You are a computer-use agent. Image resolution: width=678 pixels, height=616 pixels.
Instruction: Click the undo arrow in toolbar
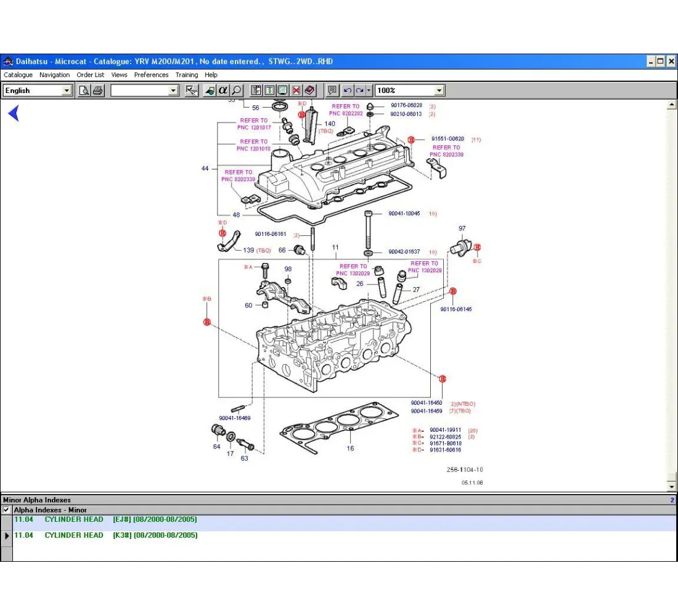347,91
